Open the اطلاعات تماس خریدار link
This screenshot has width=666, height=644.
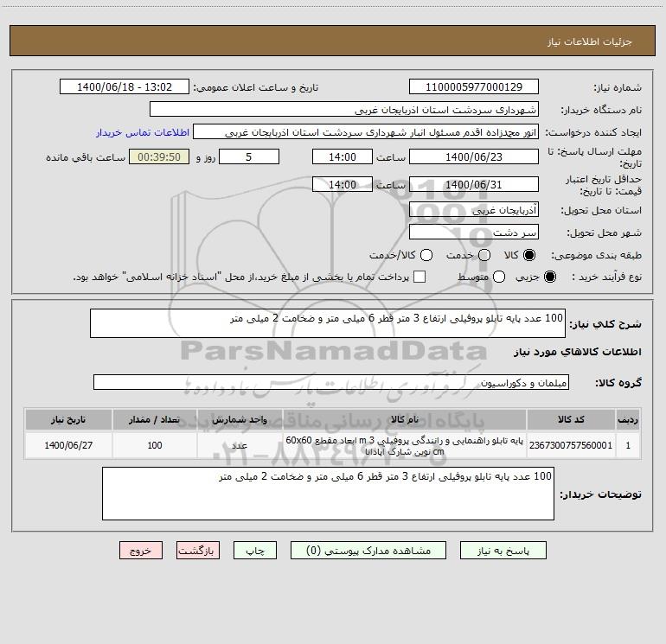[x=143, y=132]
